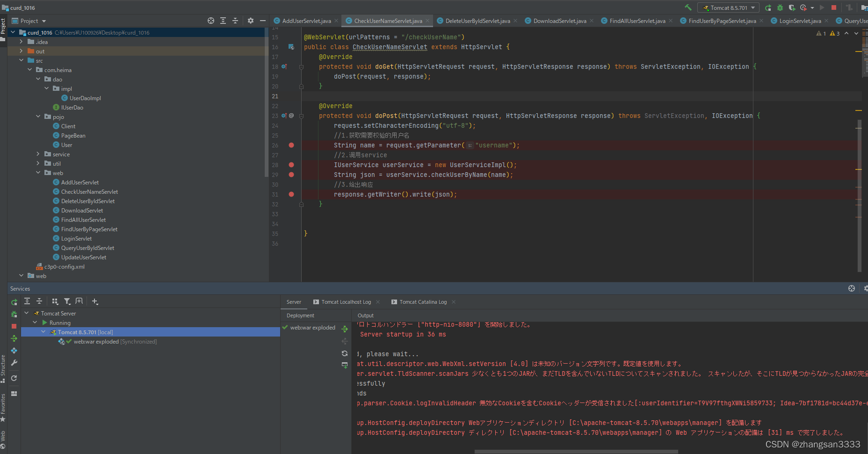Image resolution: width=868 pixels, height=454 pixels.
Task: Open the Services filter icon
Action: (67, 301)
